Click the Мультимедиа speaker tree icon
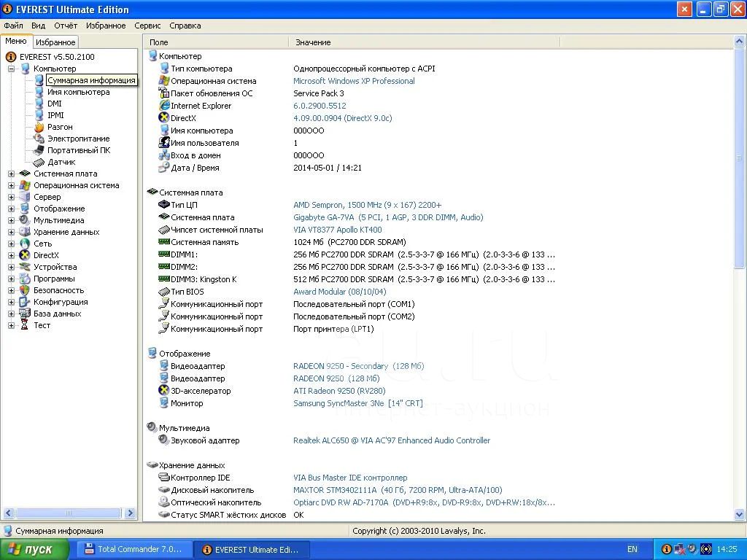747x560 pixels. 25,220
